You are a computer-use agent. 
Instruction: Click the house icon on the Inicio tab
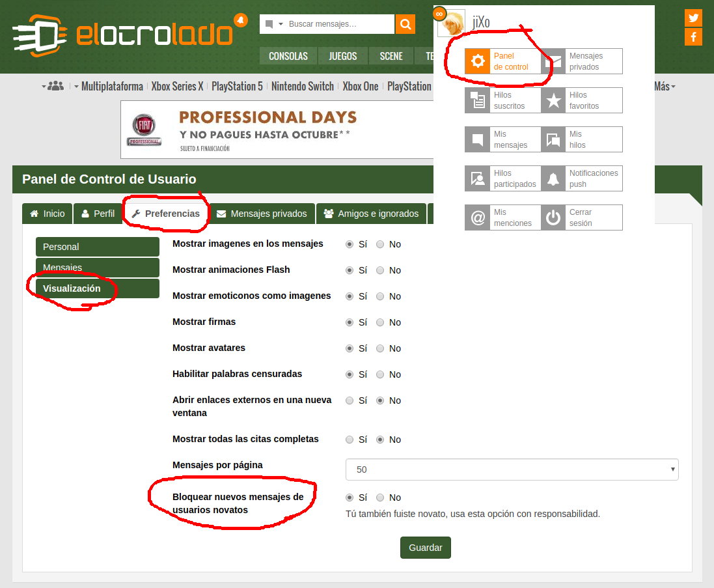(x=34, y=214)
